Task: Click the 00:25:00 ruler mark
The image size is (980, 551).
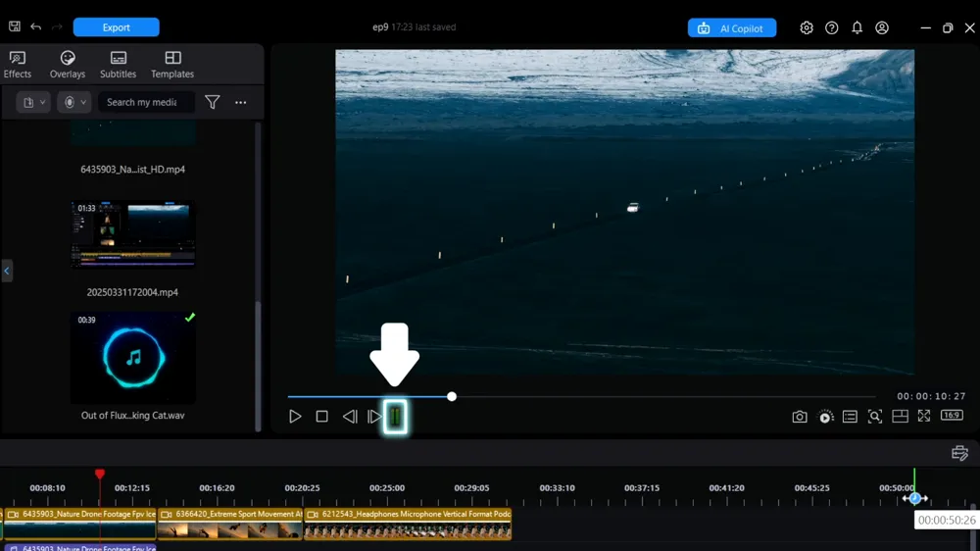Action: click(387, 488)
